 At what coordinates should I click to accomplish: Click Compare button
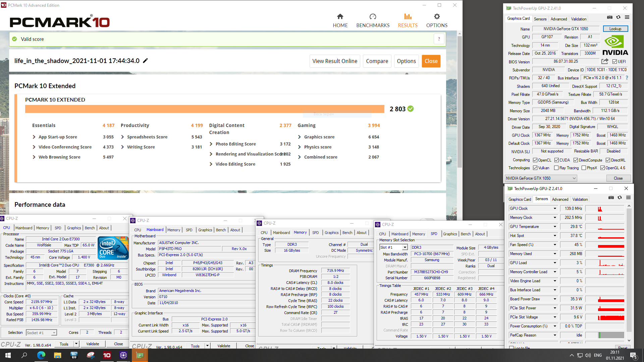tap(377, 61)
